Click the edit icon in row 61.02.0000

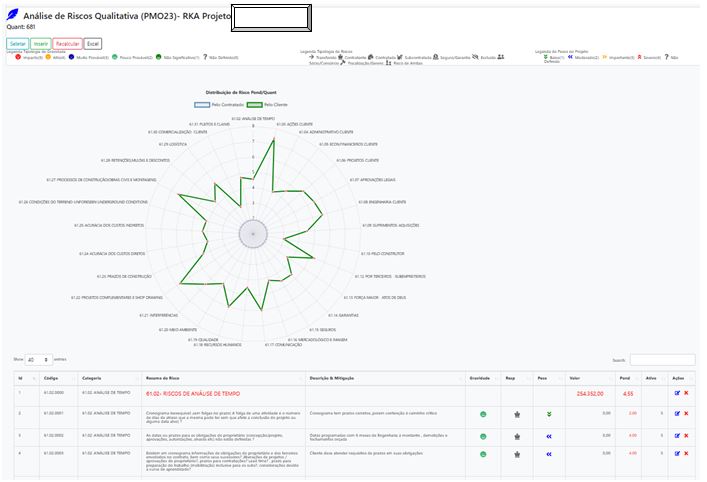(677, 394)
